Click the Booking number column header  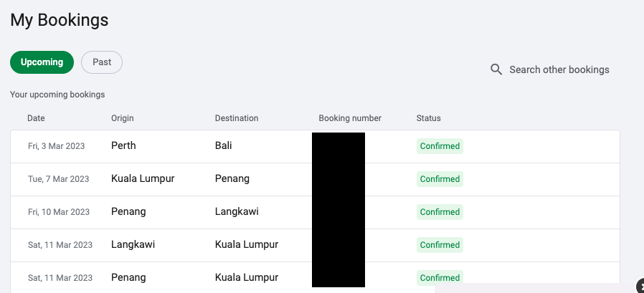pos(350,118)
